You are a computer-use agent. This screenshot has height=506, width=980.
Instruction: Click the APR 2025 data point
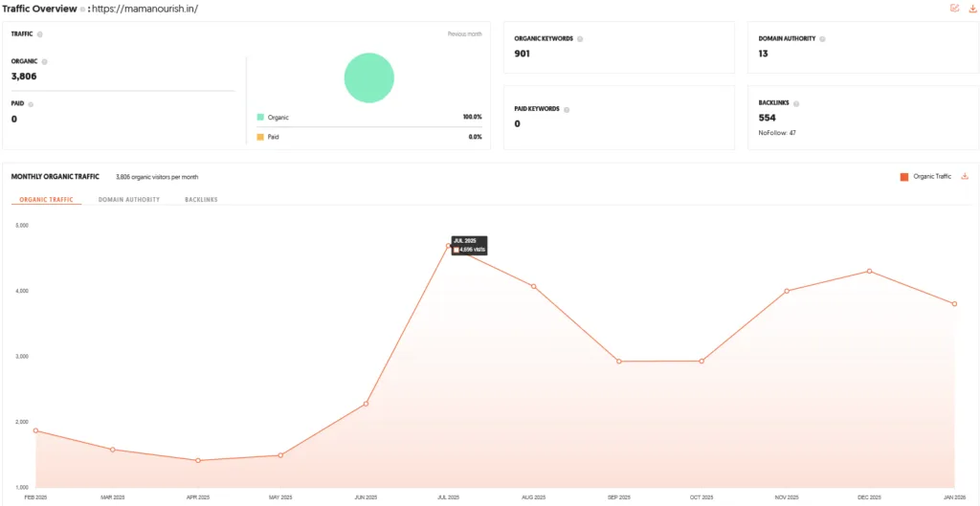click(x=198, y=460)
